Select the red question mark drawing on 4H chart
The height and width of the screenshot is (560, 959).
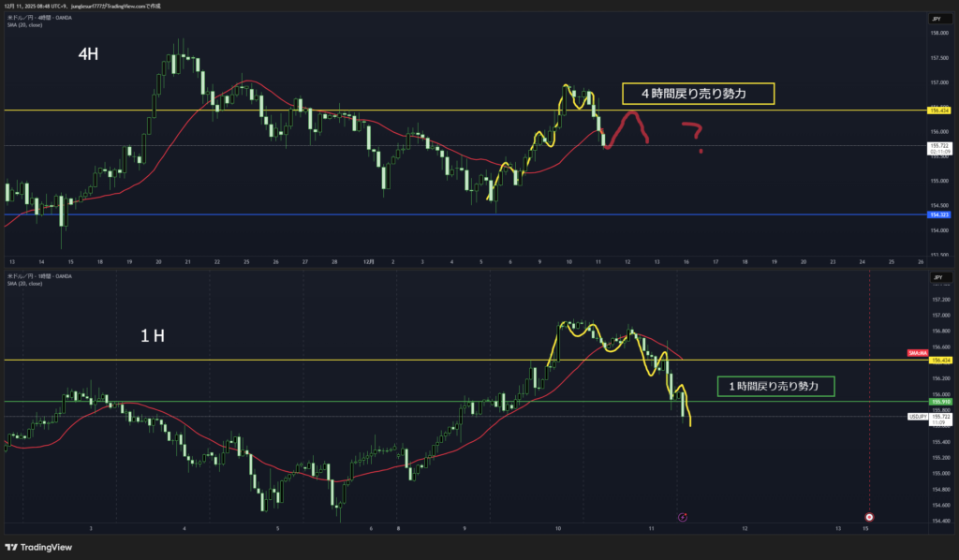(x=693, y=135)
